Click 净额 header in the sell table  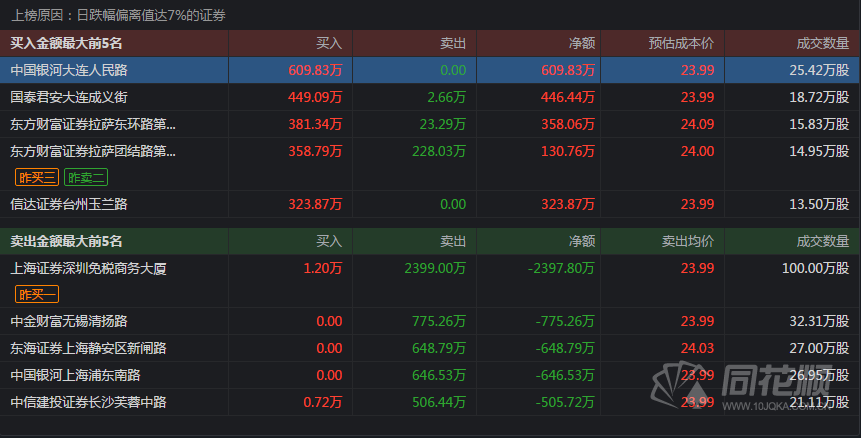pyautogui.click(x=582, y=241)
